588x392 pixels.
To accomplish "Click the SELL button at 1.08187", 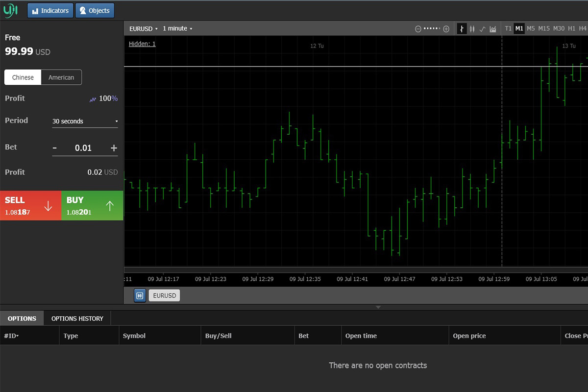I will pos(30,205).
